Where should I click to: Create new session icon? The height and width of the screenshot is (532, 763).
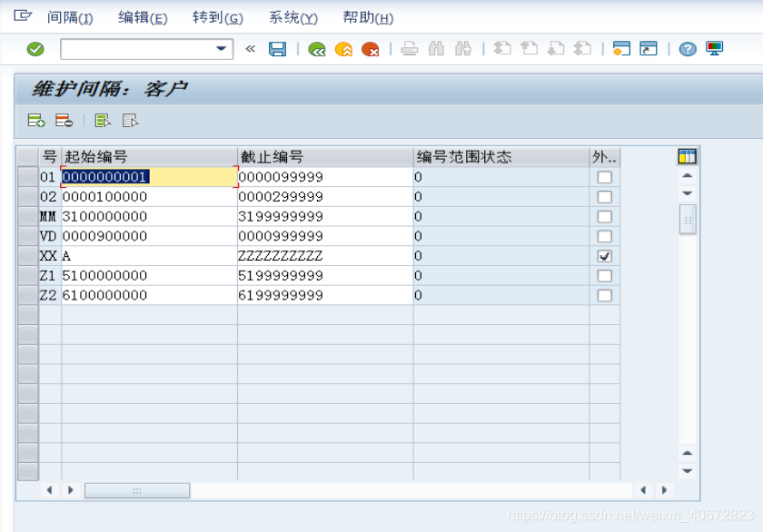click(621, 49)
